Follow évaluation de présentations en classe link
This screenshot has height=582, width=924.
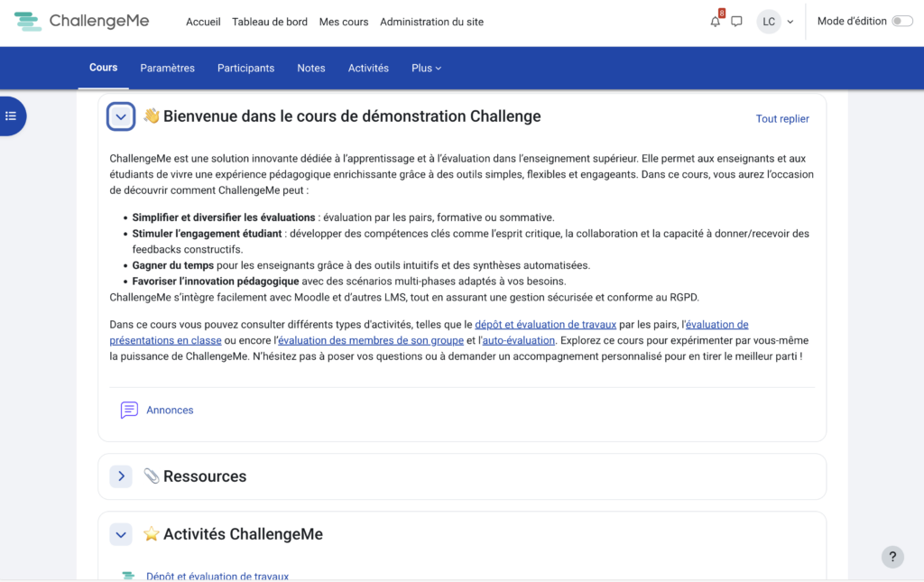[717, 325]
